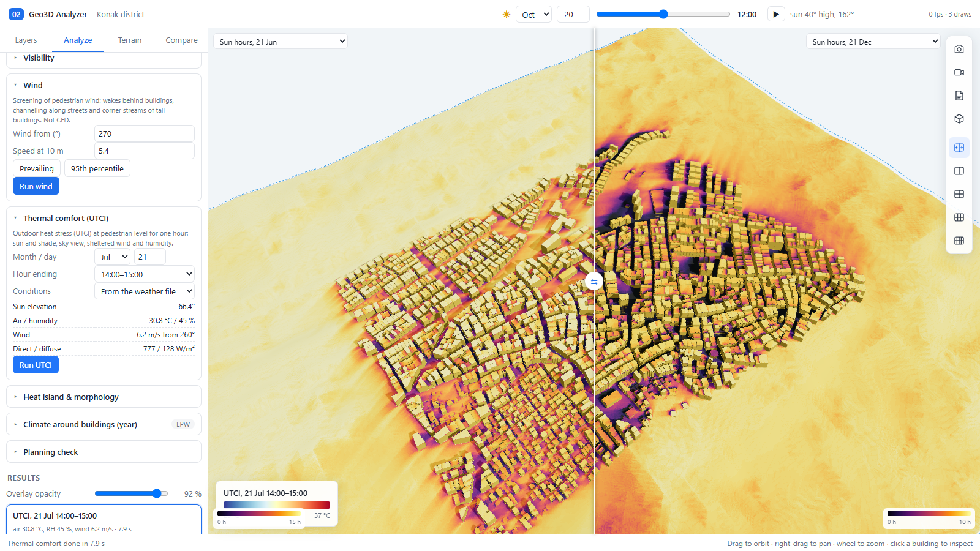Screen dimensions: 980x551
Task: Select the UTCI, 21 Jul 14:00–15:00 result
Action: pyautogui.click(x=104, y=520)
